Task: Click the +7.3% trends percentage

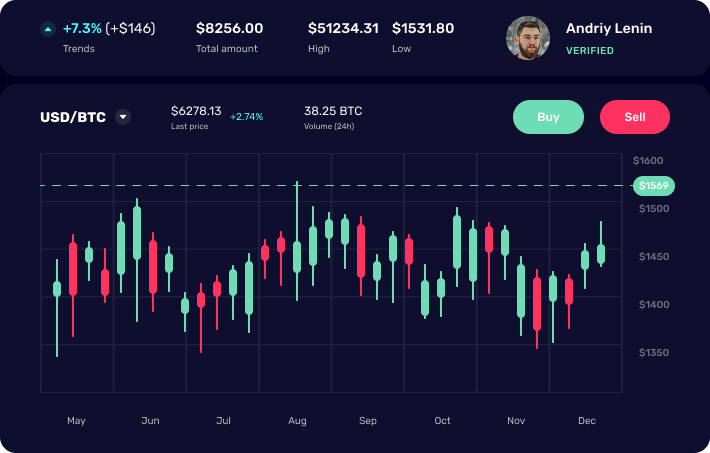Action: (x=82, y=29)
